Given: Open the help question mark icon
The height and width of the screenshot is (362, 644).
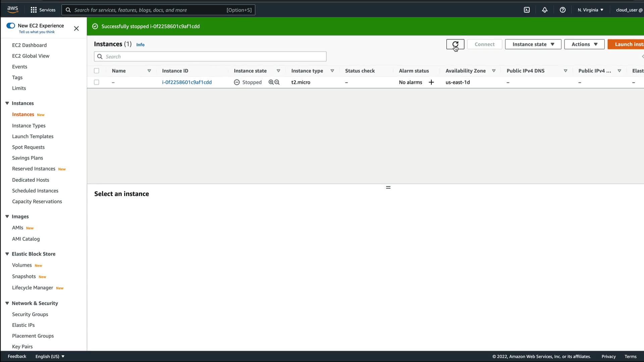Looking at the screenshot, I should coord(563,10).
